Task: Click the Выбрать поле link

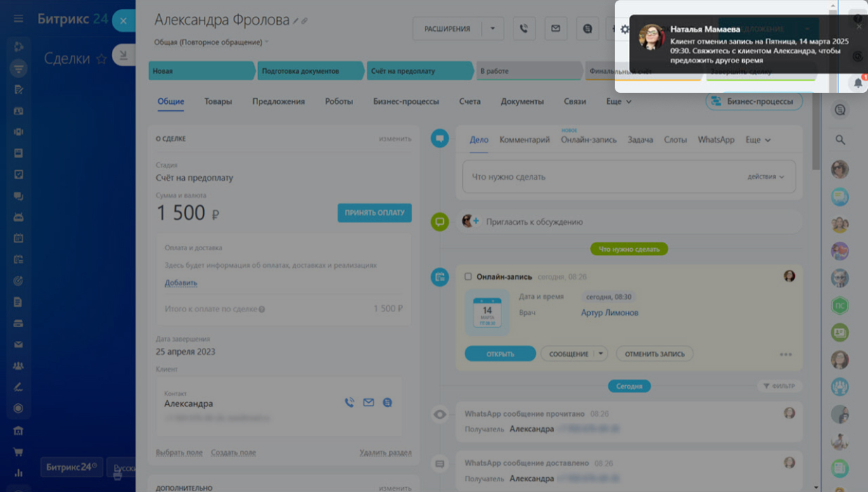Action: [179, 453]
